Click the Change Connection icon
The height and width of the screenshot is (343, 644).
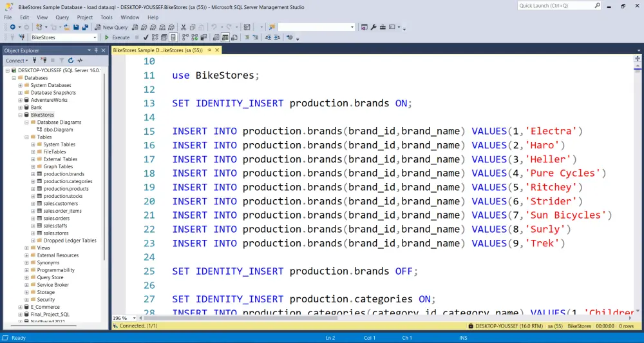point(21,37)
